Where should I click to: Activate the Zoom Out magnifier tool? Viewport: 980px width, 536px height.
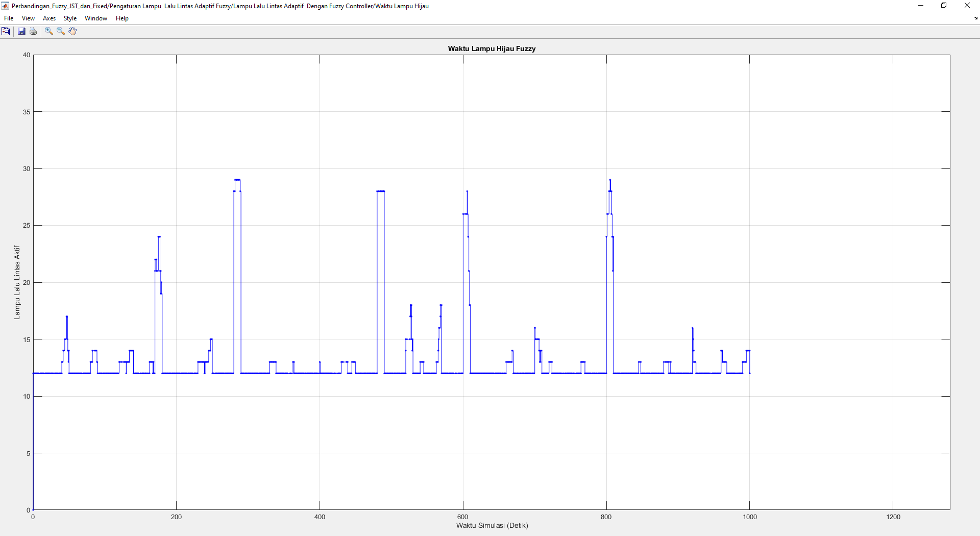click(61, 32)
